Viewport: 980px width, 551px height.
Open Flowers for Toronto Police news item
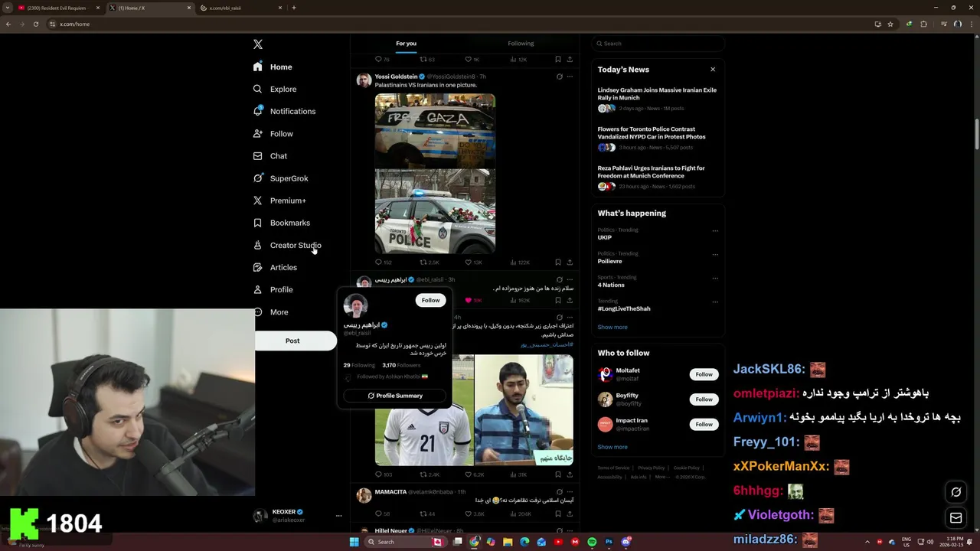pyautogui.click(x=657, y=138)
